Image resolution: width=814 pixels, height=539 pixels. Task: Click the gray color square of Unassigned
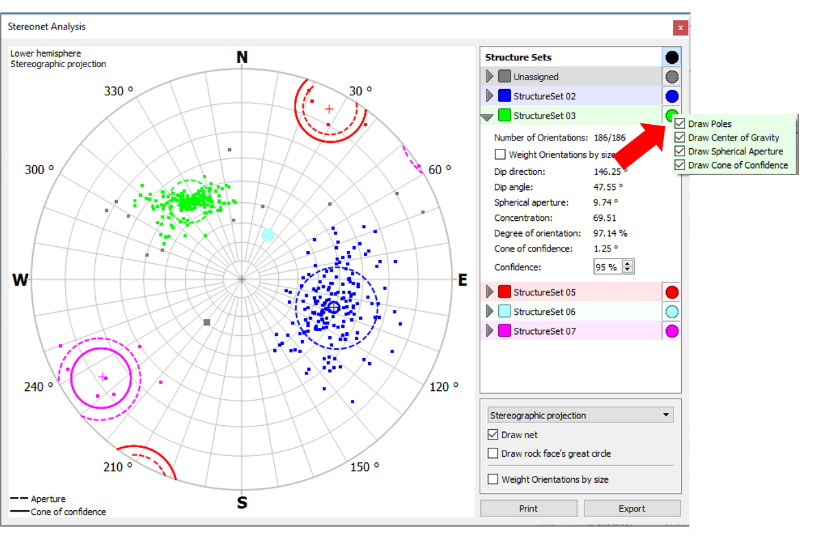click(504, 76)
